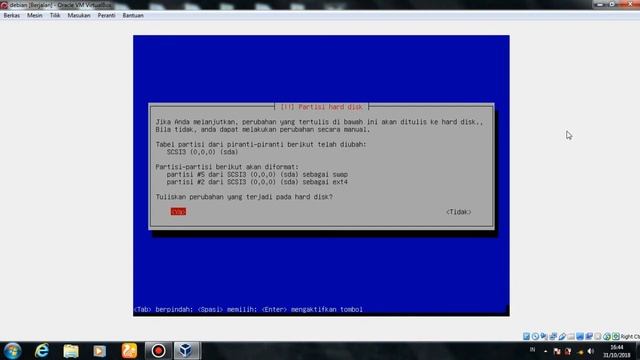640x360 pixels.
Task: Click the red record button taskbar icon
Action: coord(158,351)
